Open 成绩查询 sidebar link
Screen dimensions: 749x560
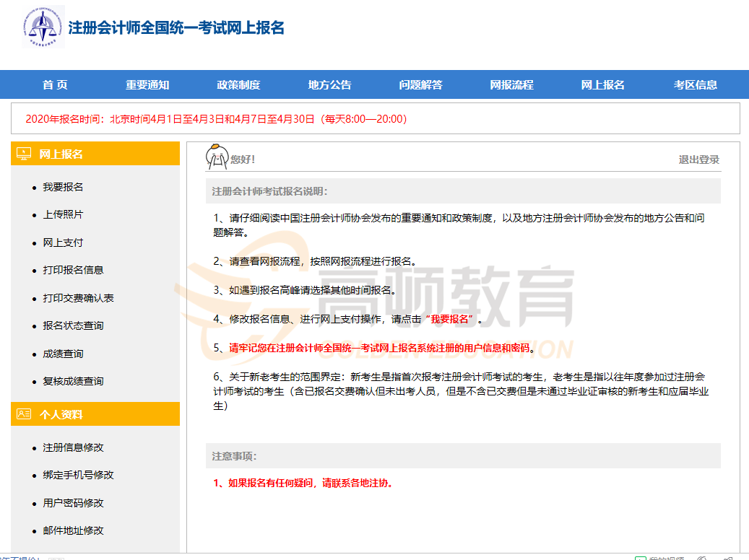(63, 354)
